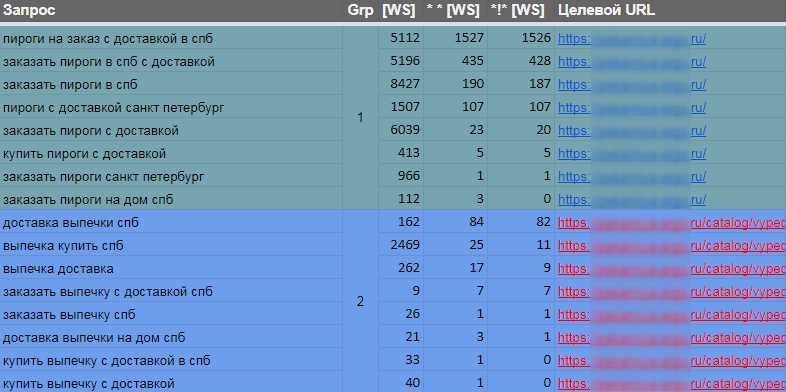Image resolution: width=786 pixels, height=392 pixels.
Task: Click the WS value 162
Action: click(409, 223)
